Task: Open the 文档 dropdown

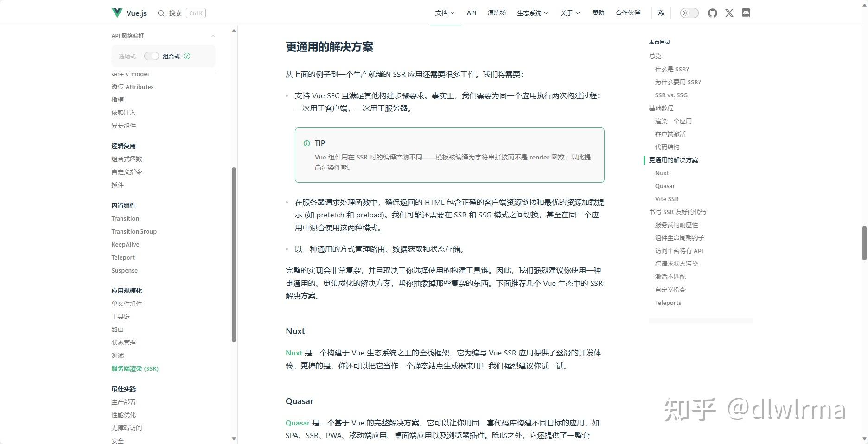Action: coord(445,13)
